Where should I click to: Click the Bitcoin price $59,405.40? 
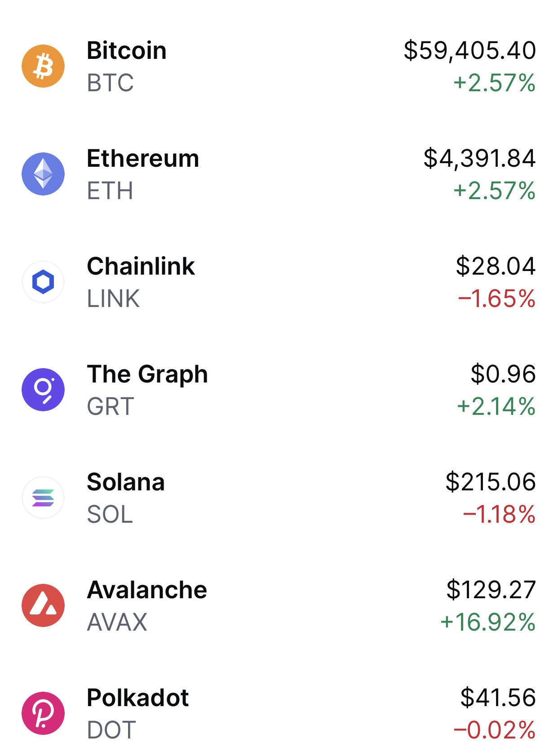click(x=469, y=50)
